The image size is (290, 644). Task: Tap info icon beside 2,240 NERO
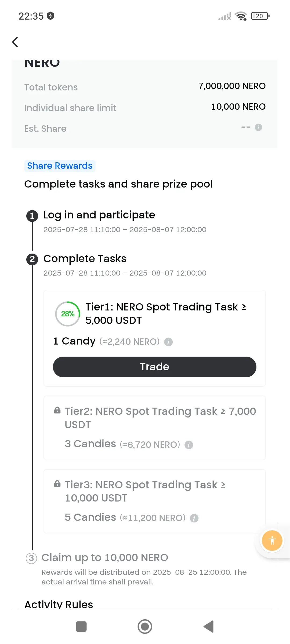(168, 342)
